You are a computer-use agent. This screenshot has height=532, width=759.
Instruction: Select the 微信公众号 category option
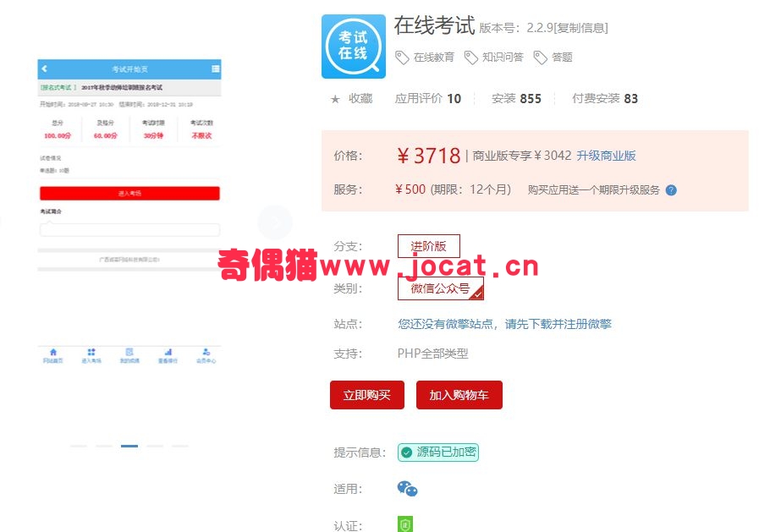click(441, 288)
